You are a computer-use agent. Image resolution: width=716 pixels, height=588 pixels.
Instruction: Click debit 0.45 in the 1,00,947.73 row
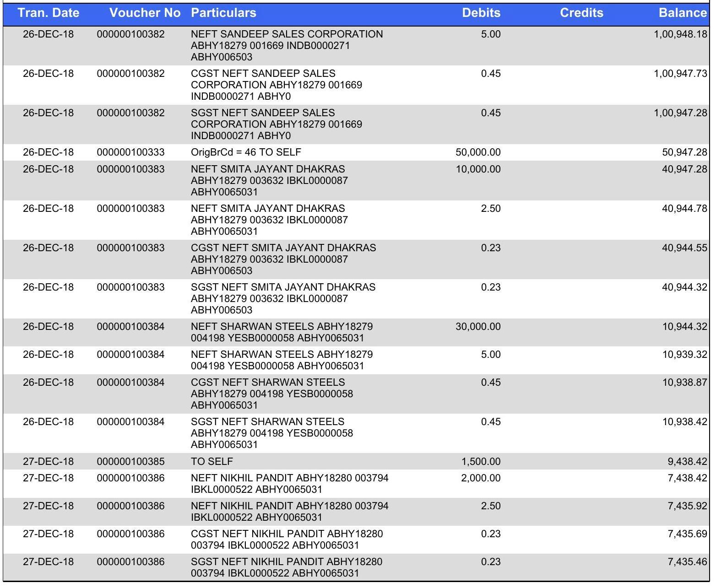491,74
